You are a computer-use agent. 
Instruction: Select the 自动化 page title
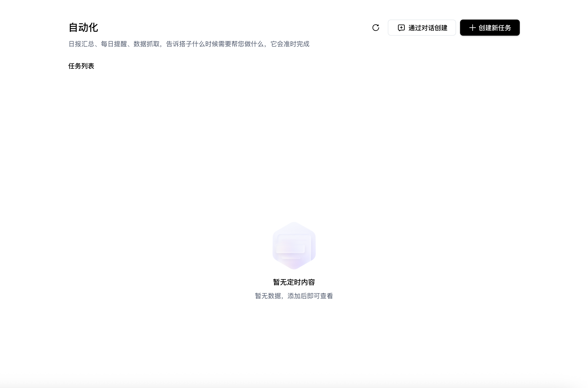point(83,27)
